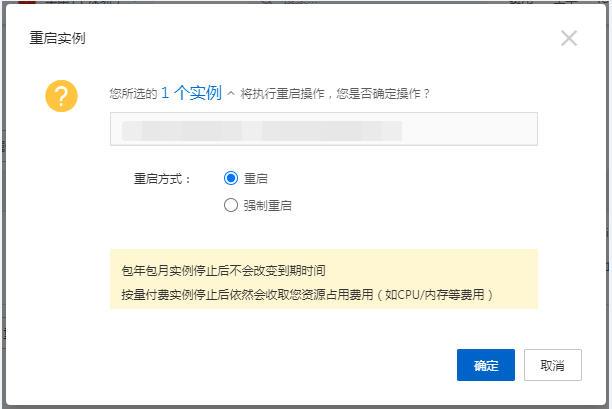Click the selected instance list box
The width and height of the screenshot is (612, 409).
[x=470, y=130]
